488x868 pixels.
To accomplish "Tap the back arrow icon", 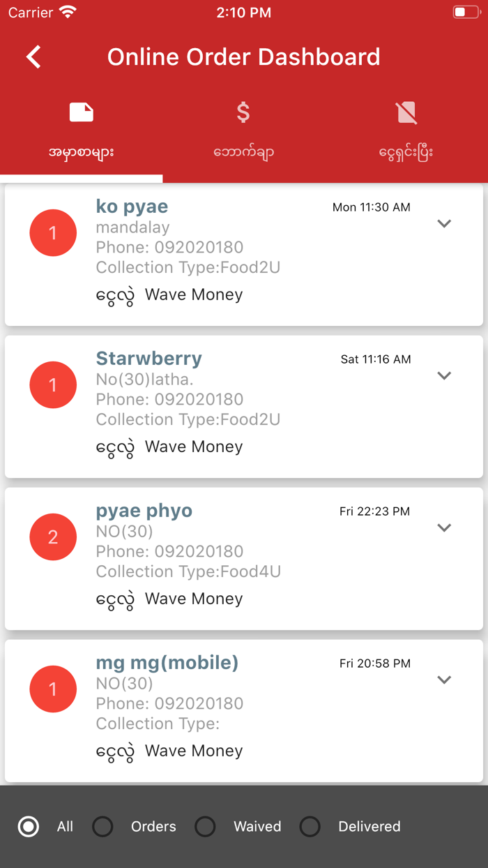I will point(32,57).
